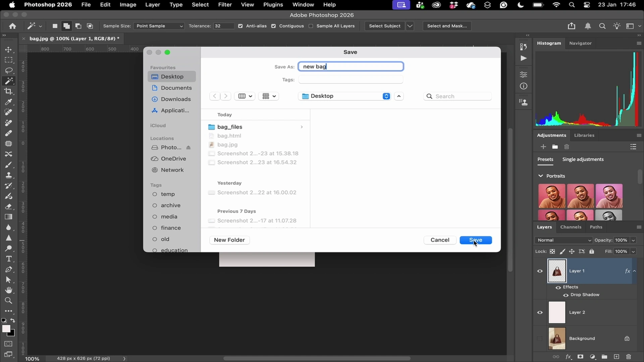
Task: Open the Sample Size dropdown
Action: [159, 26]
